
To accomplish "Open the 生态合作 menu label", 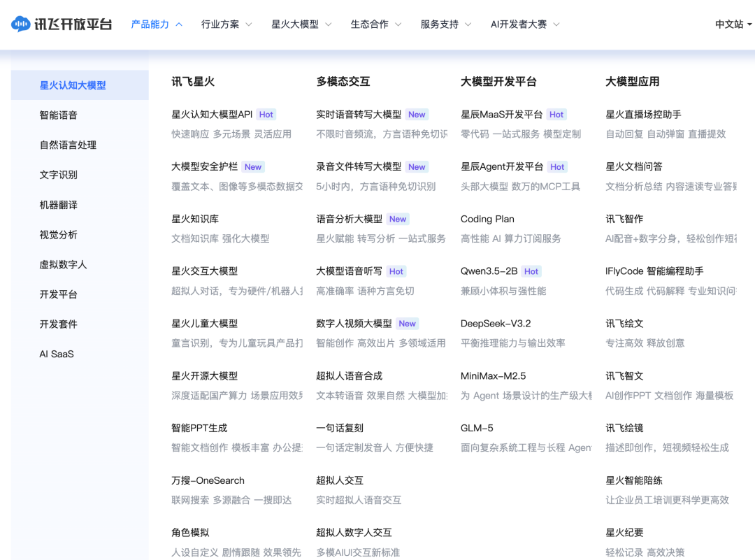I will tap(369, 24).
